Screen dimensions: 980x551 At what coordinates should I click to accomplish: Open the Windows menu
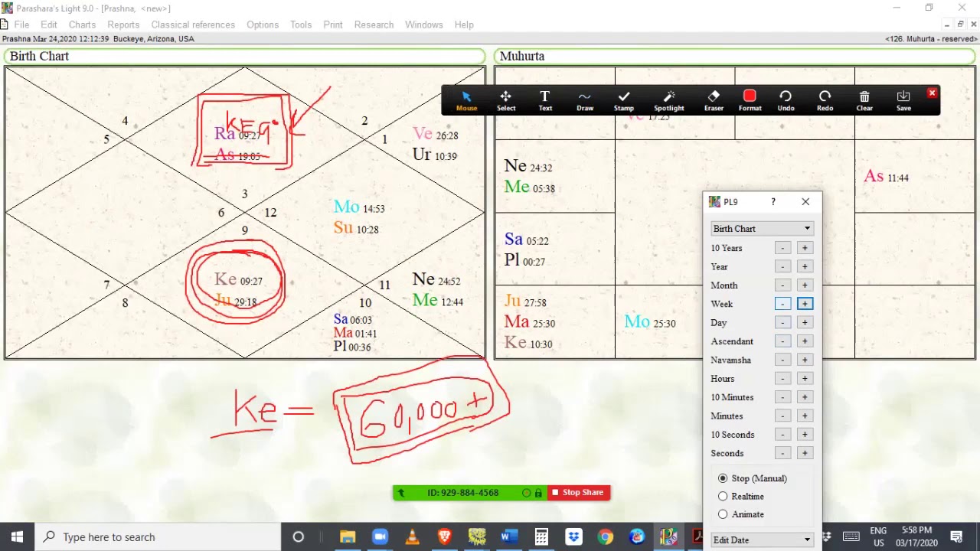tap(424, 24)
